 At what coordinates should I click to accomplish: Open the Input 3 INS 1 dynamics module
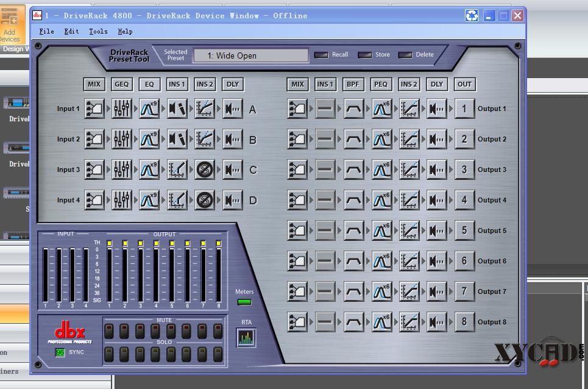pos(177,170)
